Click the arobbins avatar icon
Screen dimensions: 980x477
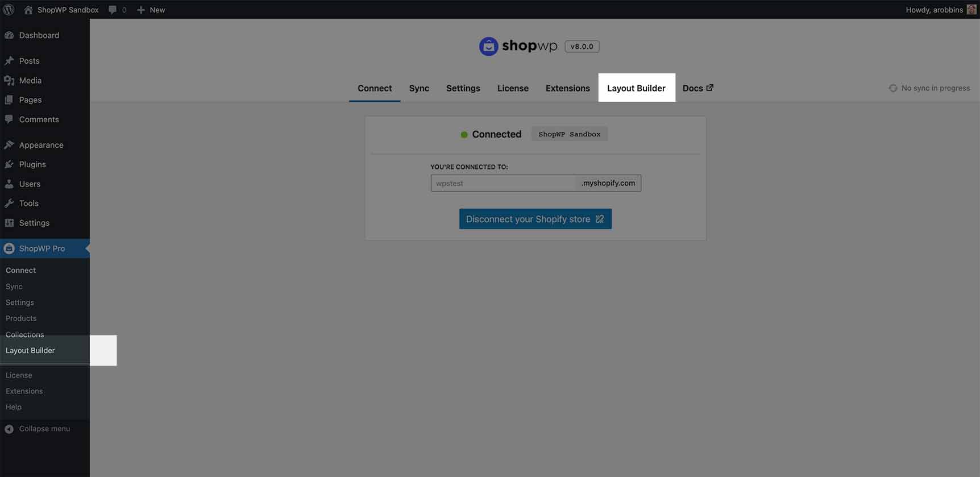tap(971, 10)
